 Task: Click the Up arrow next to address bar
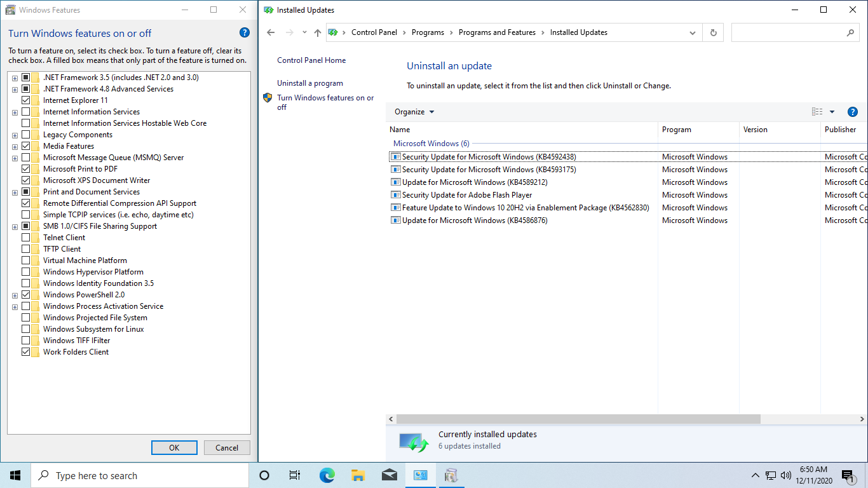[x=318, y=32]
